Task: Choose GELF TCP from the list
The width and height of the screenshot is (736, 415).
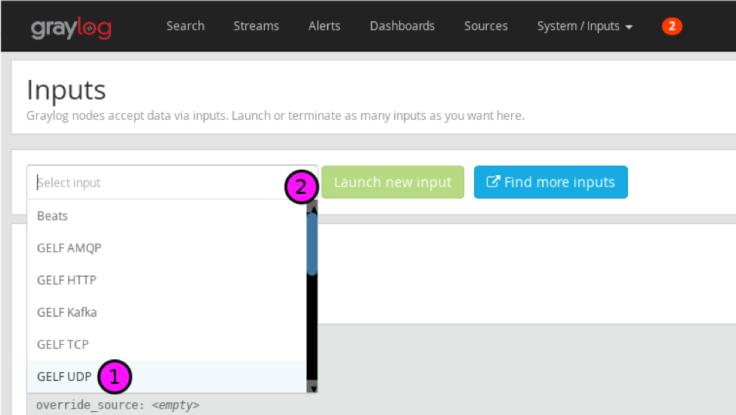Action: [x=167, y=345]
